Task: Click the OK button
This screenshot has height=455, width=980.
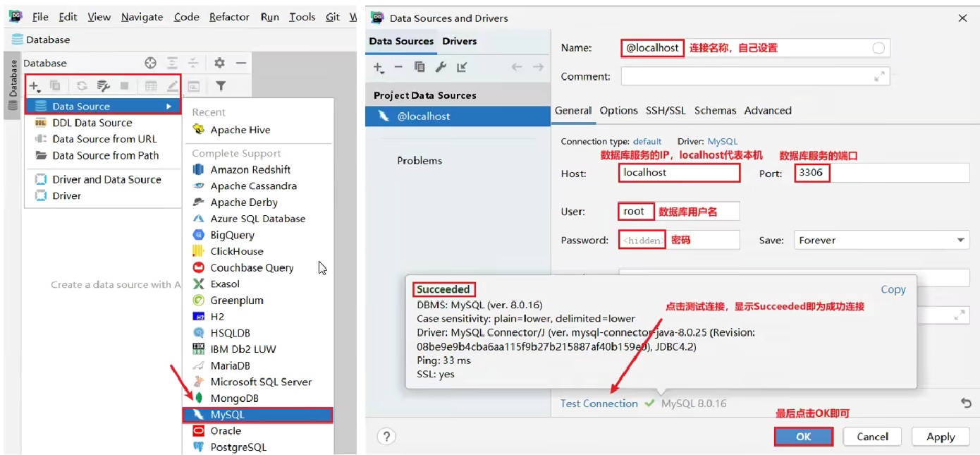Action: click(804, 437)
